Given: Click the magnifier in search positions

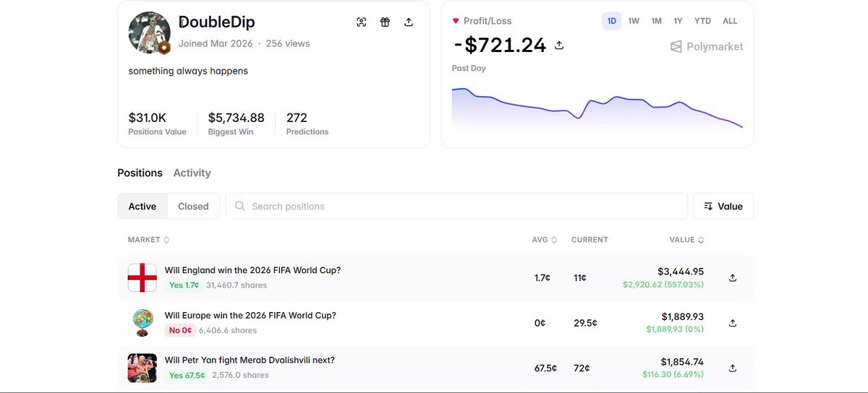Looking at the screenshot, I should pyautogui.click(x=240, y=206).
